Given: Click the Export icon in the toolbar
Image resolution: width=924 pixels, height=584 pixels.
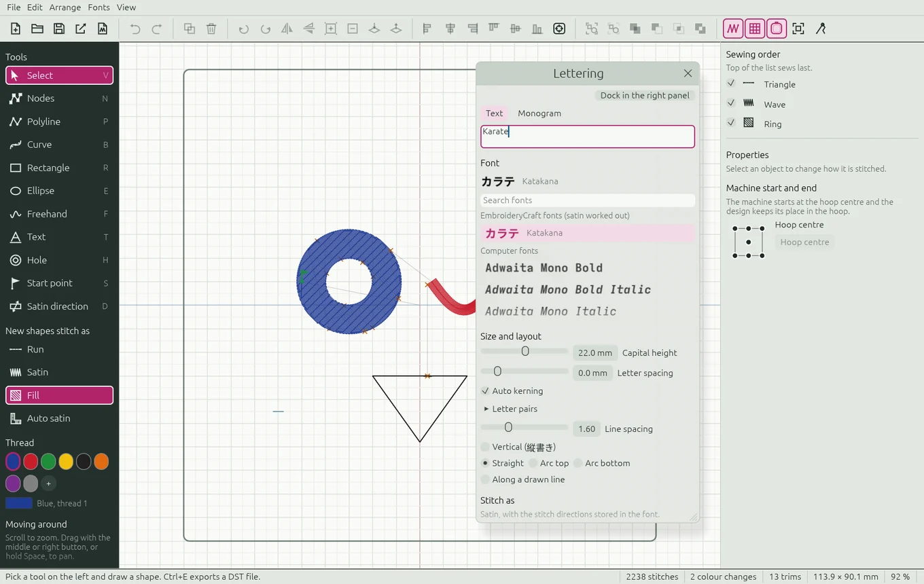Looking at the screenshot, I should tap(81, 29).
